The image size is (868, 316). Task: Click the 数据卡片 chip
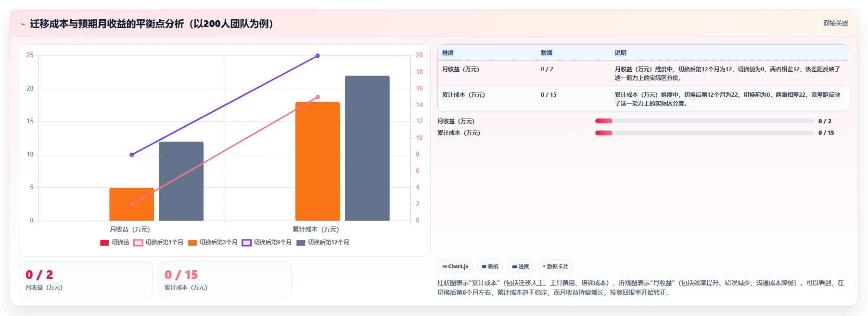pos(555,266)
